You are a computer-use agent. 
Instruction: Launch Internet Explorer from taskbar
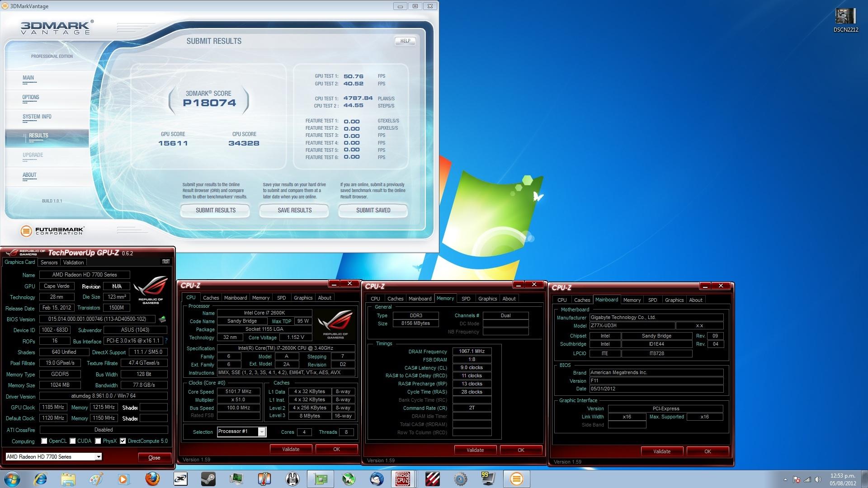[x=41, y=479]
